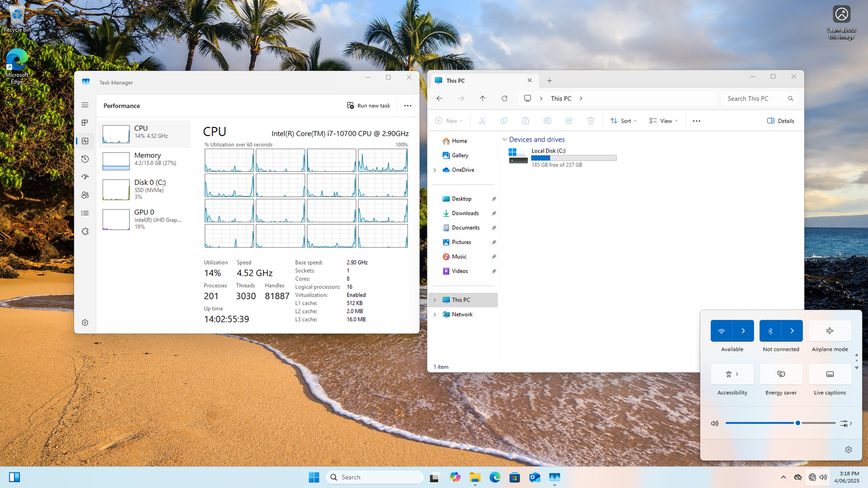Select Disk 0 (C:) performance item
The height and width of the screenshot is (488, 868).
coord(144,189)
